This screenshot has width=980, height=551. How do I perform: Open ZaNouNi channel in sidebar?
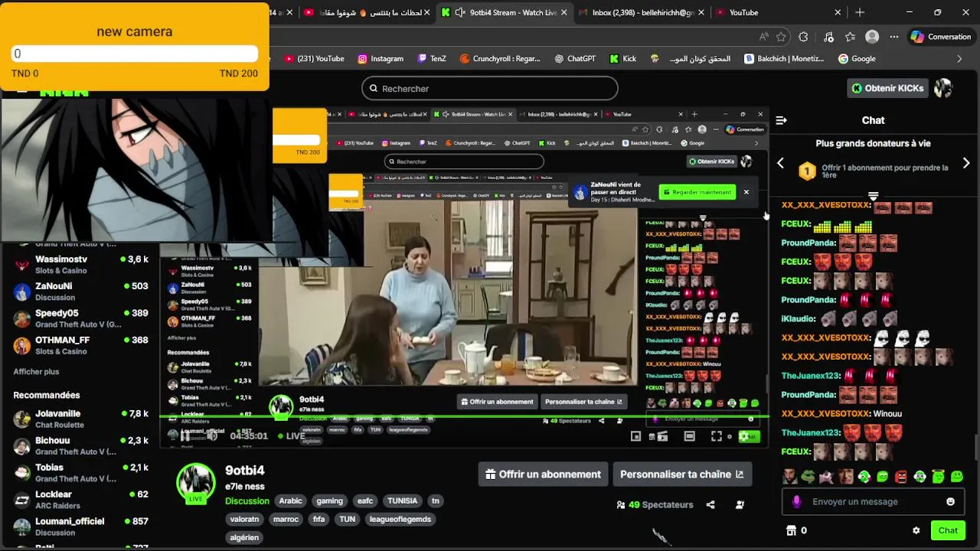(x=80, y=292)
